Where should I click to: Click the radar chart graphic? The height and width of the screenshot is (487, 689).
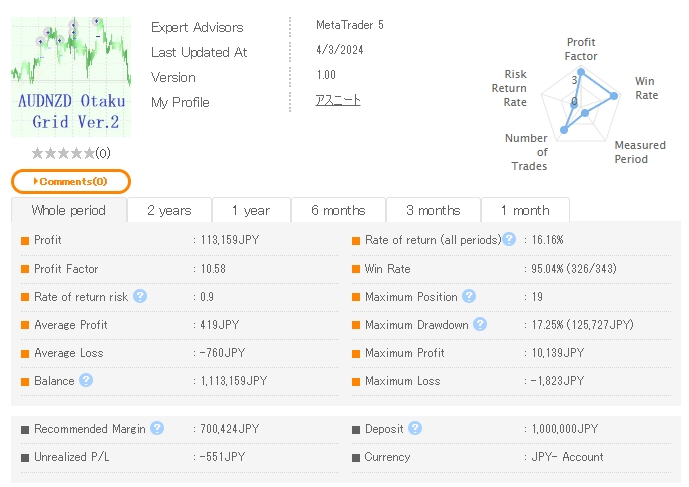click(581, 105)
